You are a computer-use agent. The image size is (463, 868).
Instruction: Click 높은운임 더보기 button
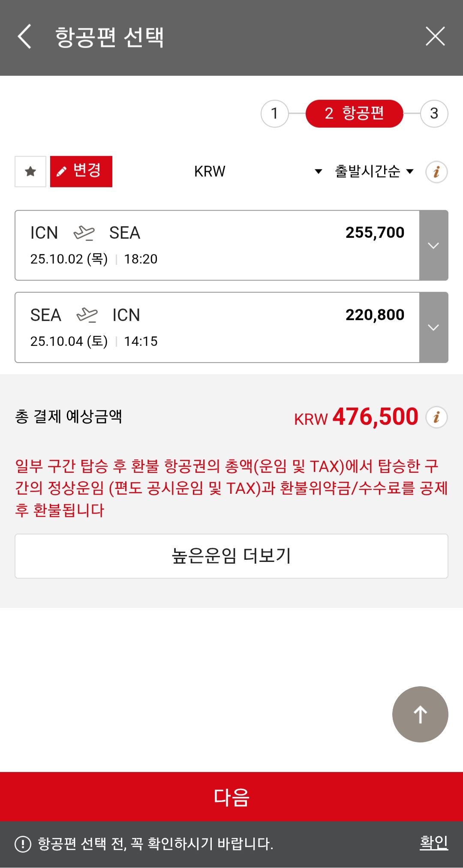[x=231, y=556]
